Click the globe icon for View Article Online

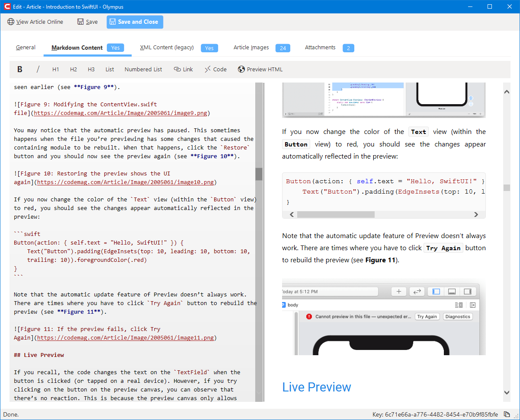11,22
